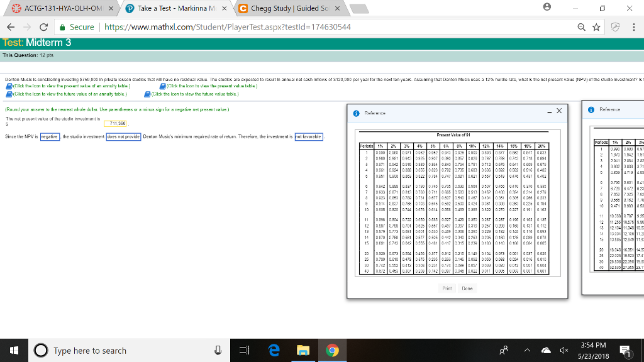Click info icon of Present Value reference dialog
The image size is (644, 362).
(x=356, y=113)
